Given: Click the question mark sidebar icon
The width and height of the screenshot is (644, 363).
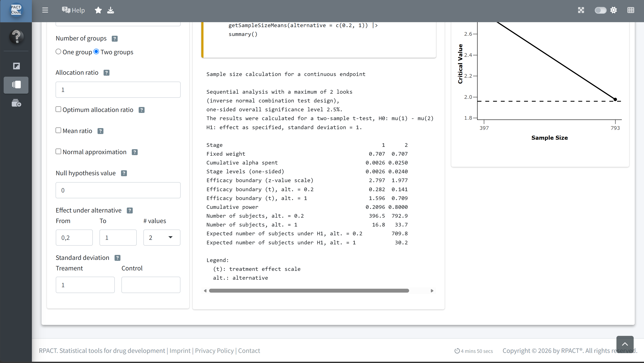Looking at the screenshot, I should coord(17,37).
